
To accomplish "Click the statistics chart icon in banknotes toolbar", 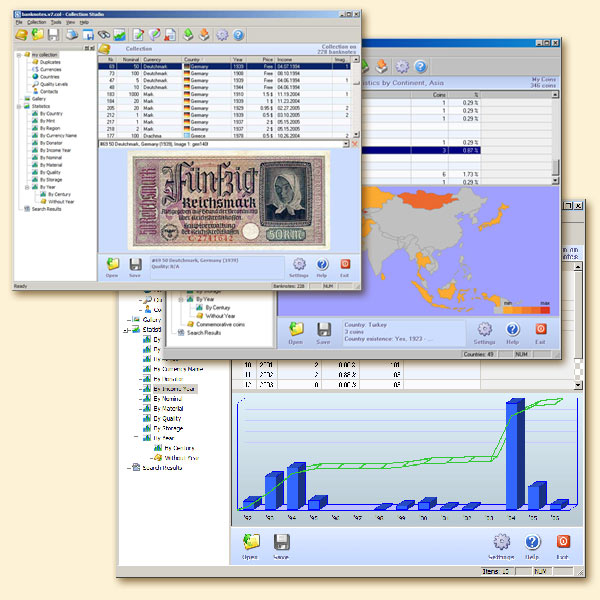I will coord(119,35).
